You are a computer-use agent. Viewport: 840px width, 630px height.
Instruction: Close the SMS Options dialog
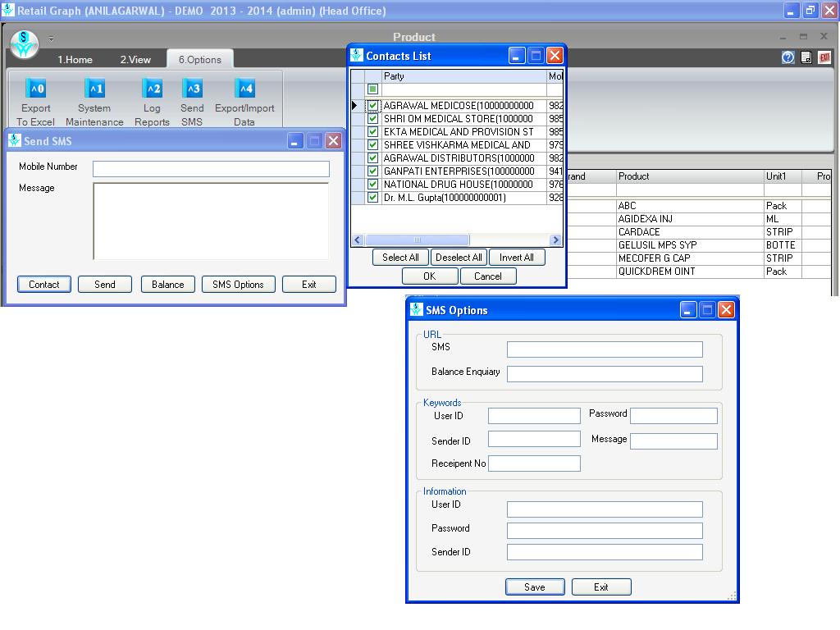tap(727, 309)
